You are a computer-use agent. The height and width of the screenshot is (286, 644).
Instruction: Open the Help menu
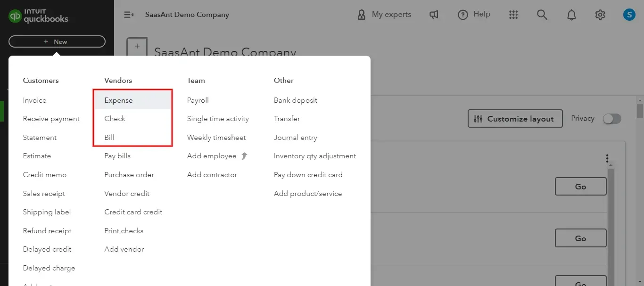point(474,15)
